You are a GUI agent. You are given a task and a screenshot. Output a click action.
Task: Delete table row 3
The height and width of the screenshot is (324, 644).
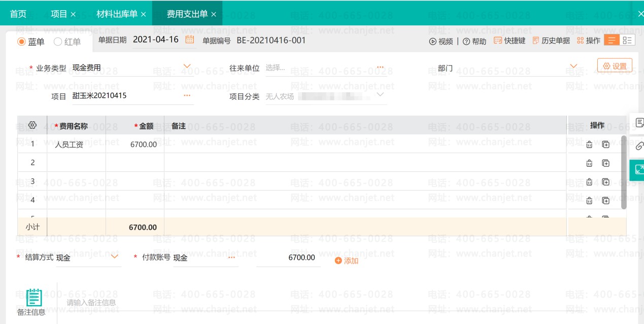point(589,182)
